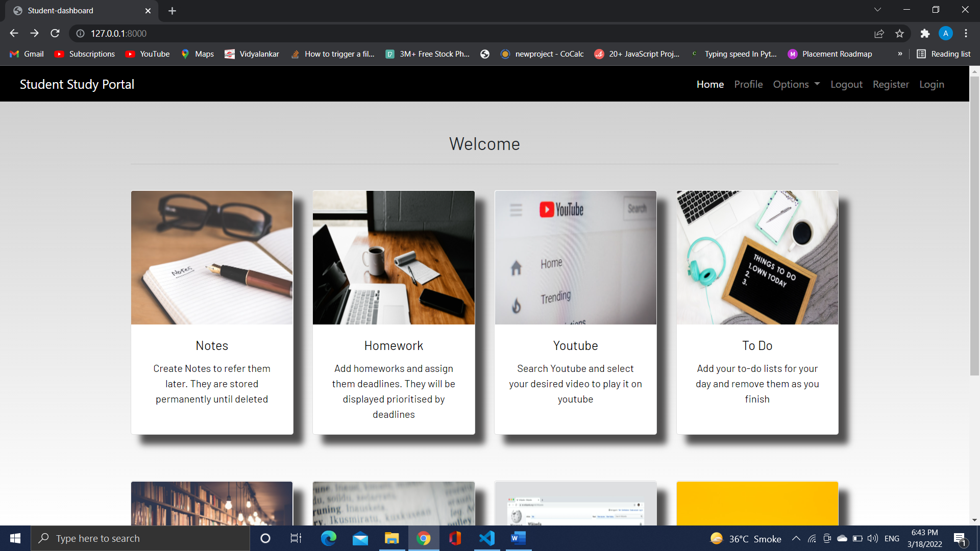The image size is (980, 551).
Task: Open the tab search chevron
Action: [877, 10]
